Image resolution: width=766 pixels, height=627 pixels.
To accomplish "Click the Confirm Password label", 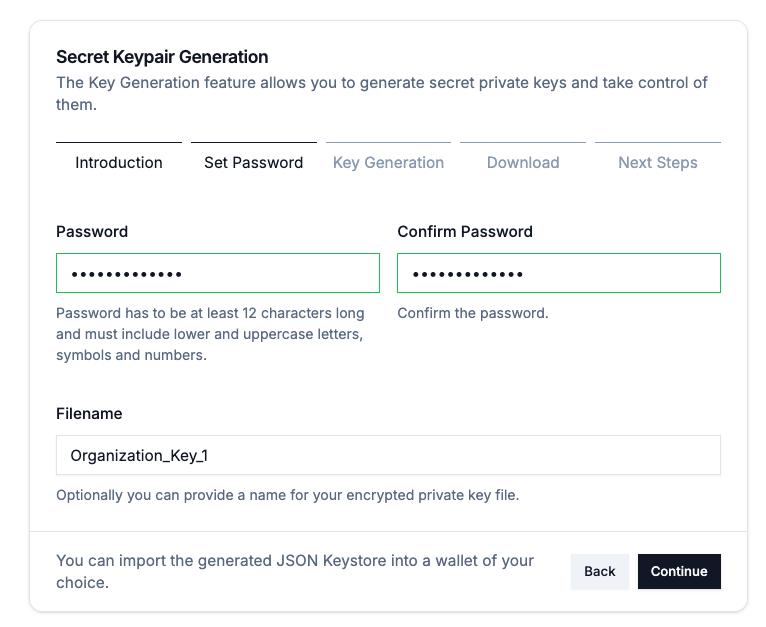I will click(464, 231).
